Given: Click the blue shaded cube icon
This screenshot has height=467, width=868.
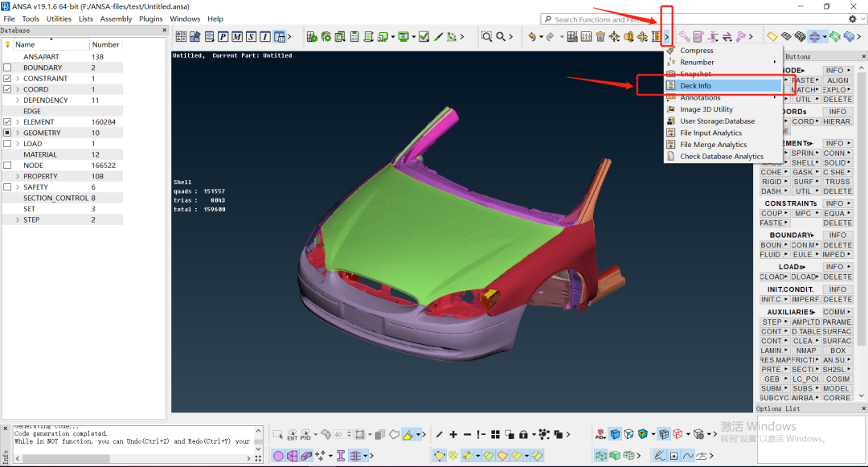Looking at the screenshot, I should [x=615, y=434].
